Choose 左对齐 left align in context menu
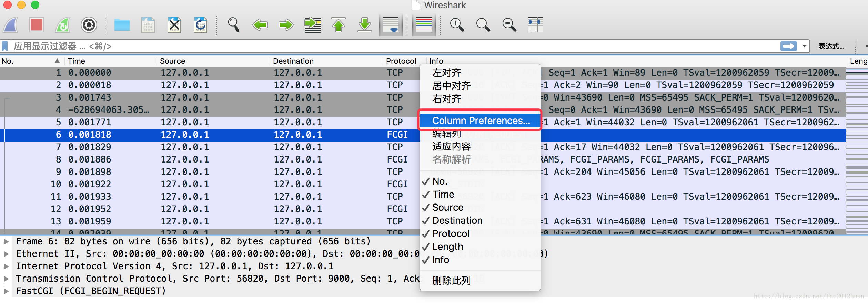 [480, 73]
